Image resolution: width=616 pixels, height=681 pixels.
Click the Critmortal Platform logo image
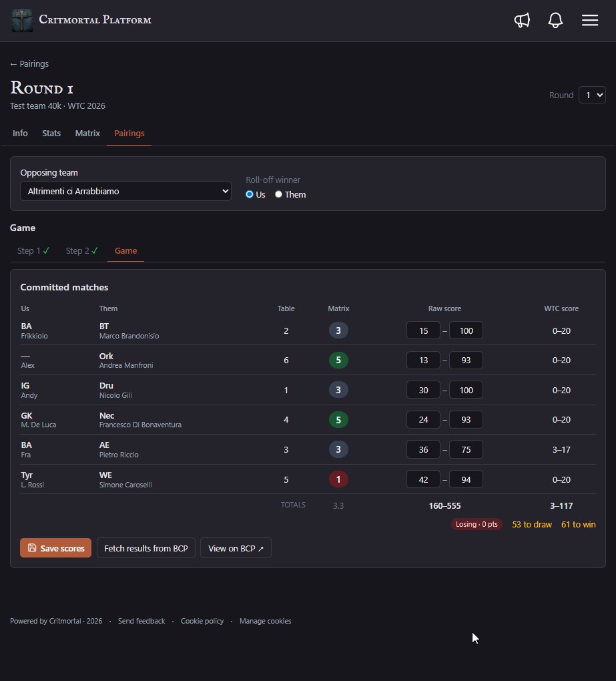(x=22, y=21)
